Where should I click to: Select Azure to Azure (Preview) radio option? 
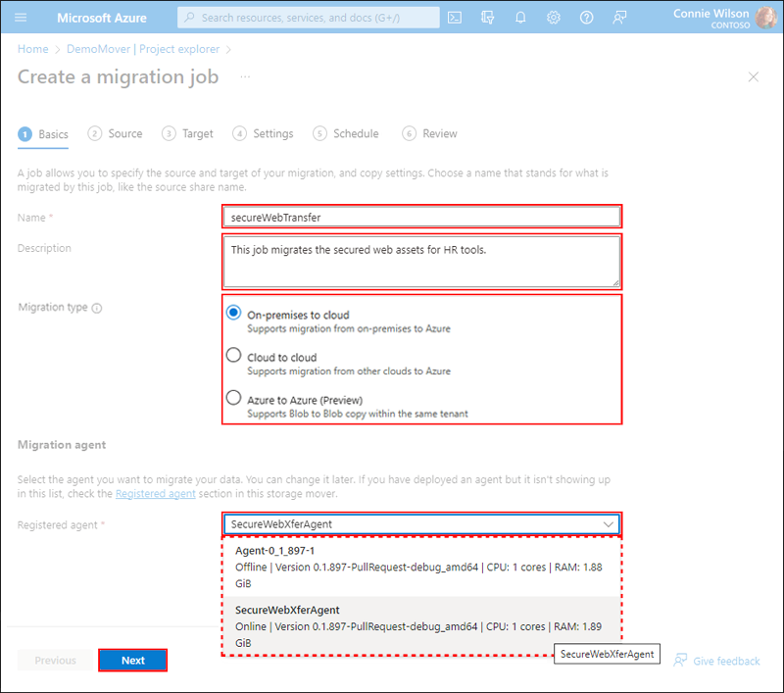[233, 398]
